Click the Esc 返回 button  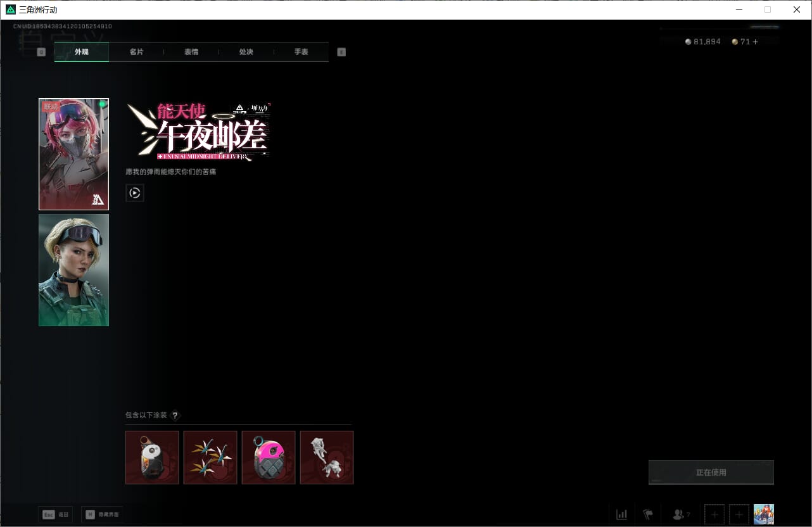coord(56,515)
